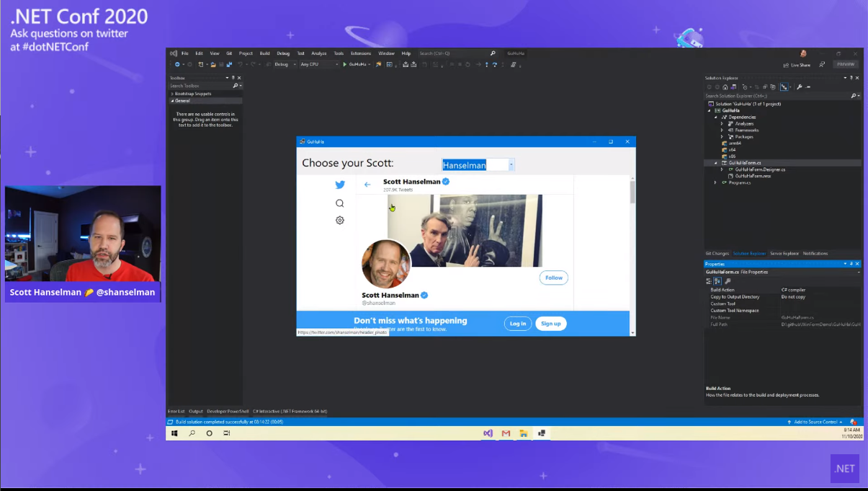Toggle alphabetical sort in Properties panel

click(x=717, y=281)
